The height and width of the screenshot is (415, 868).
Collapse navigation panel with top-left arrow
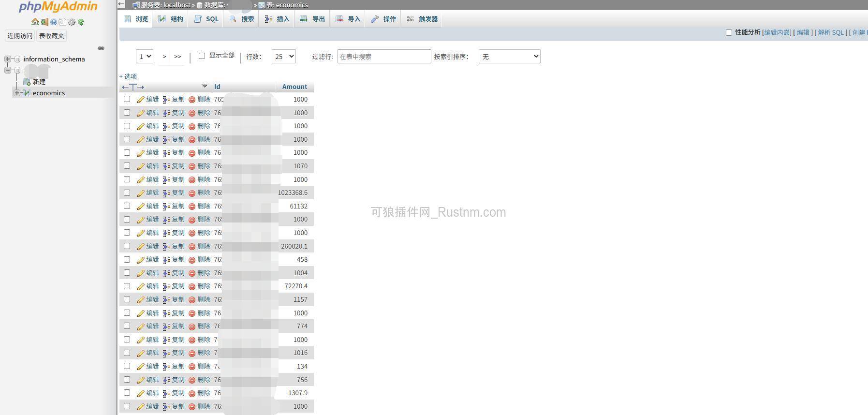(121, 4)
